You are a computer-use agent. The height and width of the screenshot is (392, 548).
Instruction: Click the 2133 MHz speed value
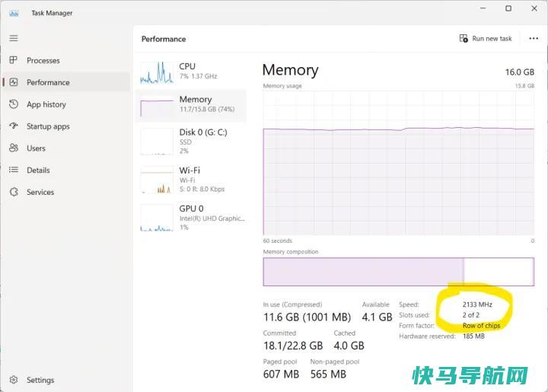(477, 304)
